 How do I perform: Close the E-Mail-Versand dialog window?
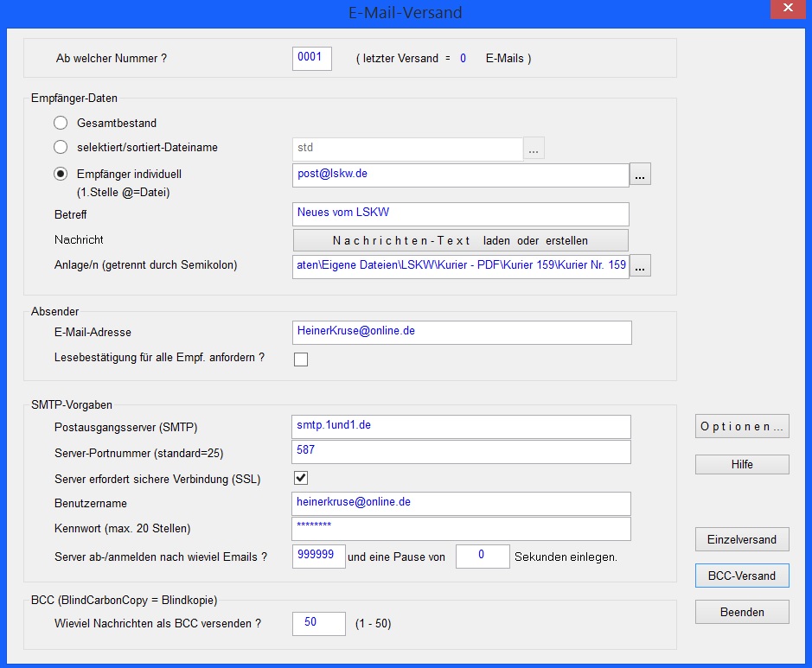[x=787, y=9]
